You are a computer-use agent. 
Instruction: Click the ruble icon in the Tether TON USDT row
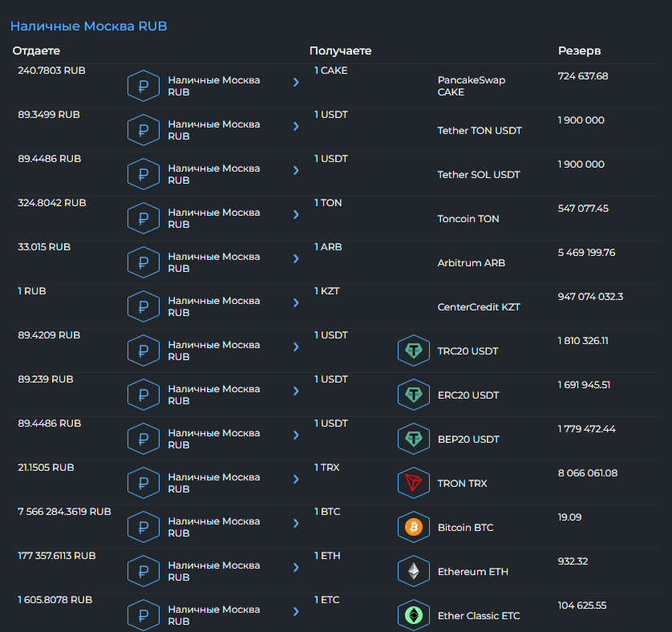144,130
